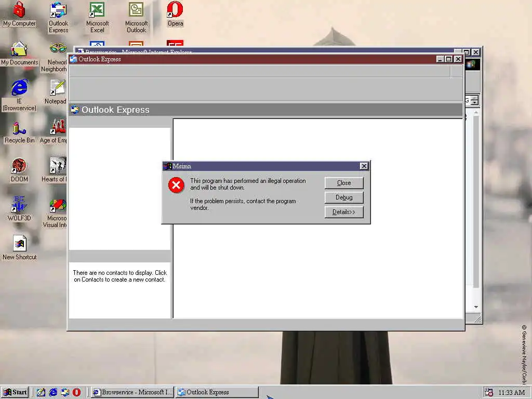Close the Outlook Express window
The height and width of the screenshot is (399, 532).
tap(458, 59)
